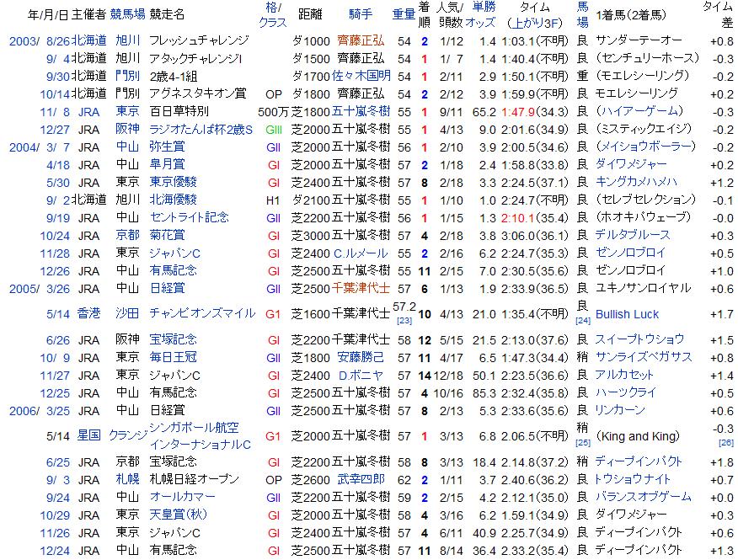Image resolution: width=738 pixels, height=560 pixels.
Task: Open the チャンピオンズマイル race link
Action: coord(202,313)
